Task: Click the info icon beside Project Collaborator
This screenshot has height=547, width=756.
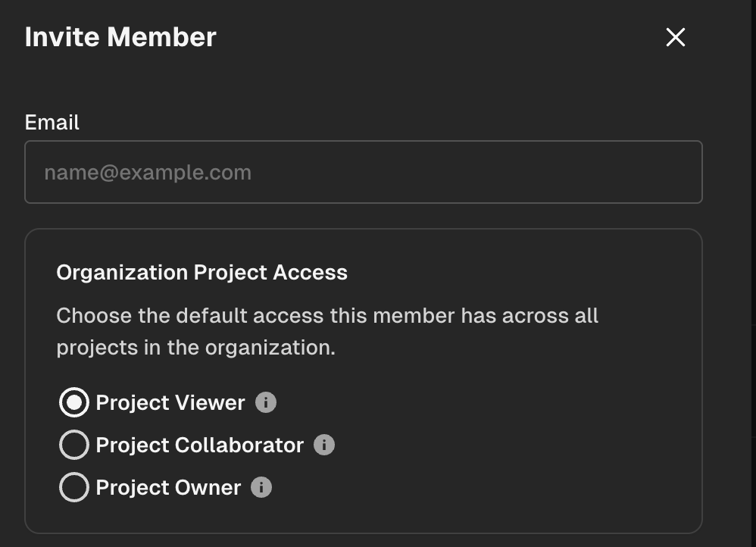Action: [324, 445]
